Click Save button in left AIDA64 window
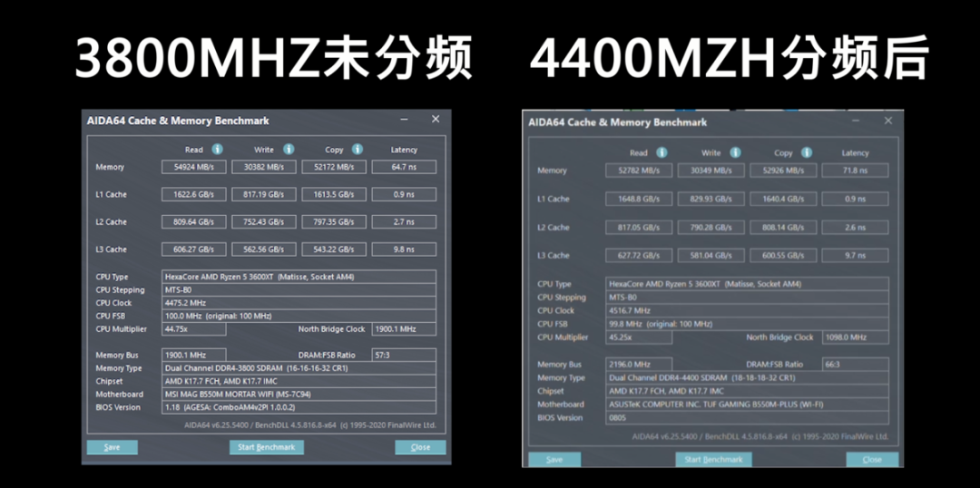 click(113, 447)
